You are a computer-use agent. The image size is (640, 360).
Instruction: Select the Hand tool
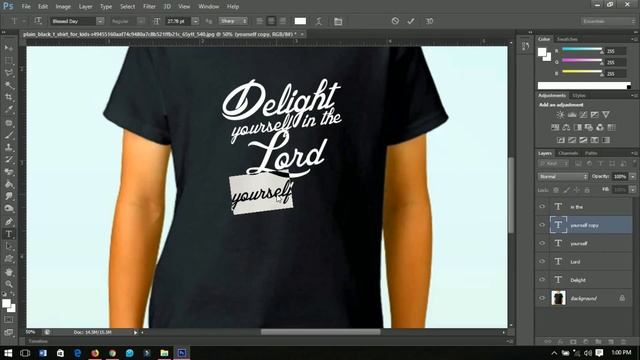pos(9,272)
